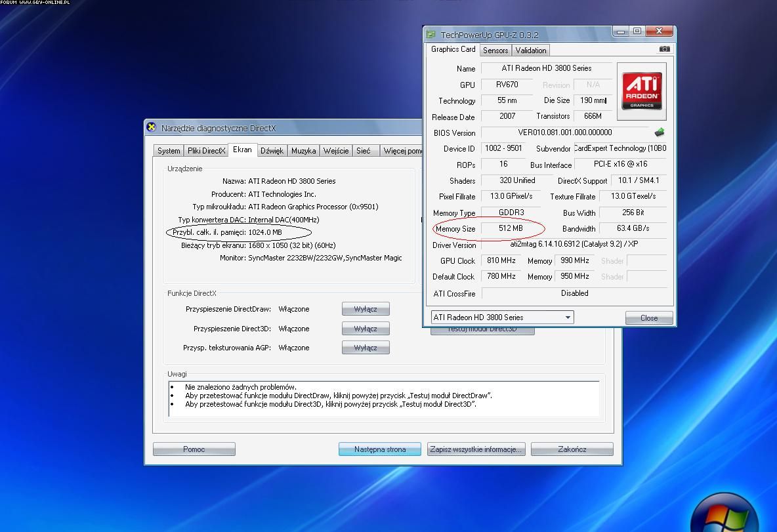
Task: Open the Validation tab in GPU-Z
Action: pyautogui.click(x=530, y=51)
